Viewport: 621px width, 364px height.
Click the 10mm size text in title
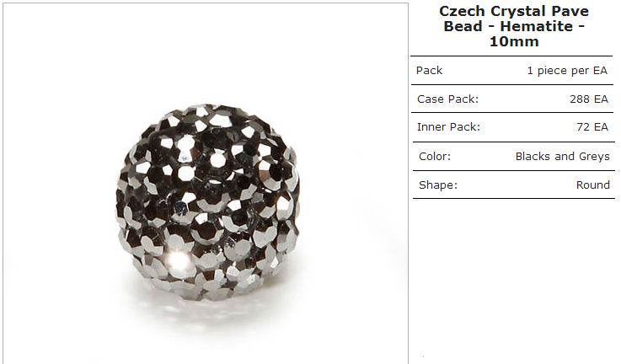(x=514, y=41)
